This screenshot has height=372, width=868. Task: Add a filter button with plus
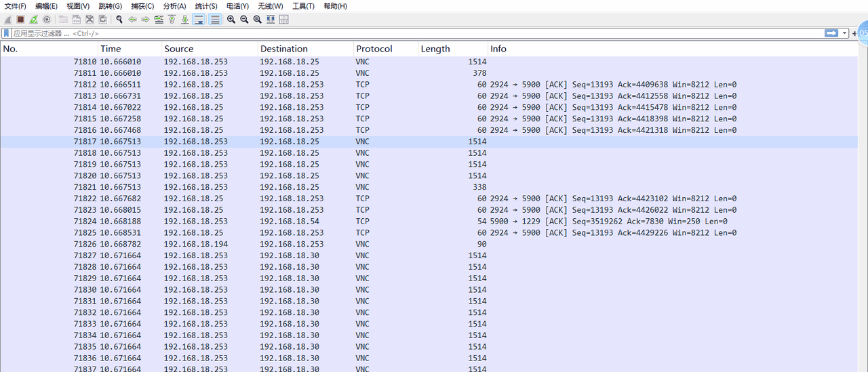[x=854, y=33]
